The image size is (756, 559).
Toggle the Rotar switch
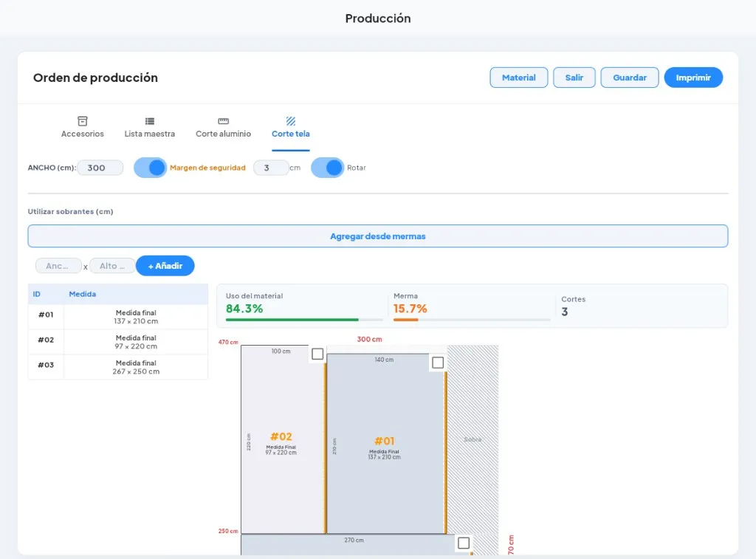pyautogui.click(x=327, y=168)
